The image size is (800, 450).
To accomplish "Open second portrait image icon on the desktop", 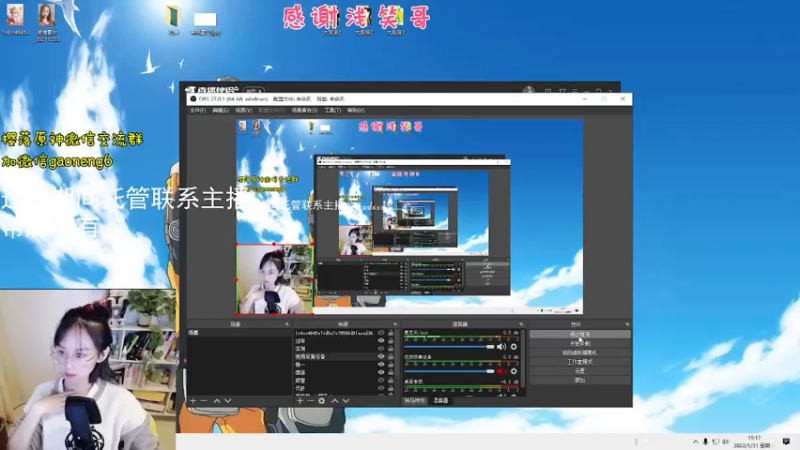I will [46, 15].
